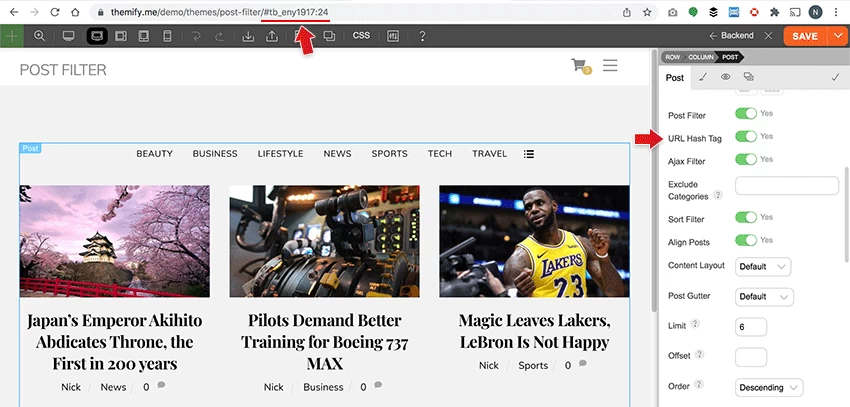850x407 pixels.
Task: Show Exclude Categories help tooltip
Action: click(x=718, y=195)
